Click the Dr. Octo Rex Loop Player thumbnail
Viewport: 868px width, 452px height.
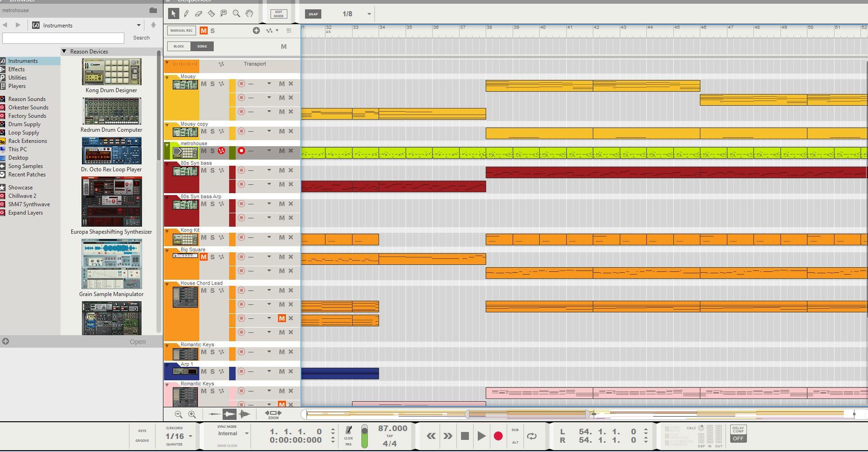click(x=111, y=151)
